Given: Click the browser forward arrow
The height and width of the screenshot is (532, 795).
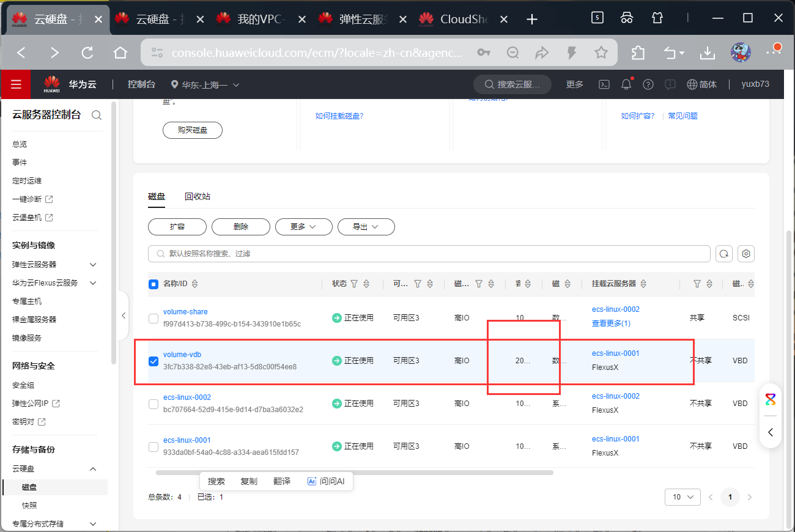Looking at the screenshot, I should [x=55, y=53].
